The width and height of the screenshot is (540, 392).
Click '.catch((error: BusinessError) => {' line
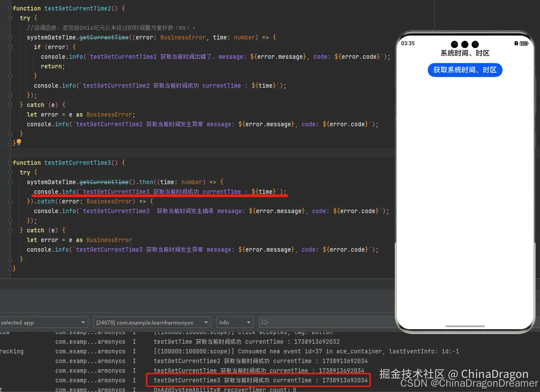[90, 201]
